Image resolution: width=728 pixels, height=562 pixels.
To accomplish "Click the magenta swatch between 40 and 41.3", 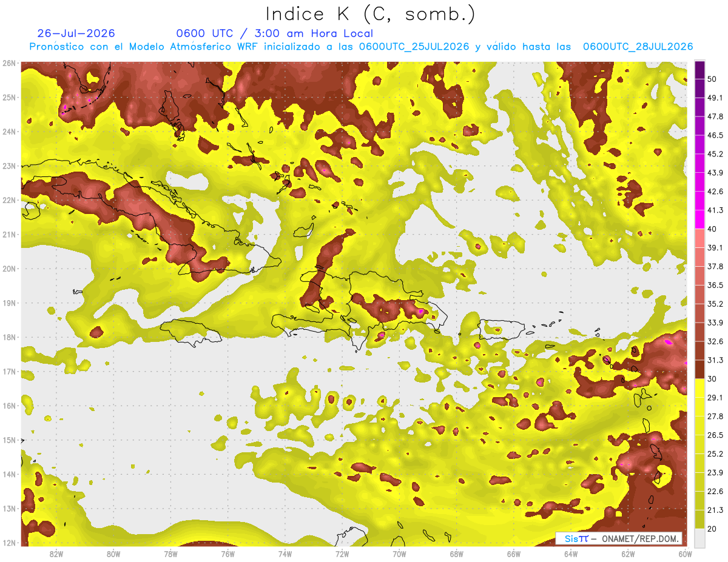I will point(699,219).
